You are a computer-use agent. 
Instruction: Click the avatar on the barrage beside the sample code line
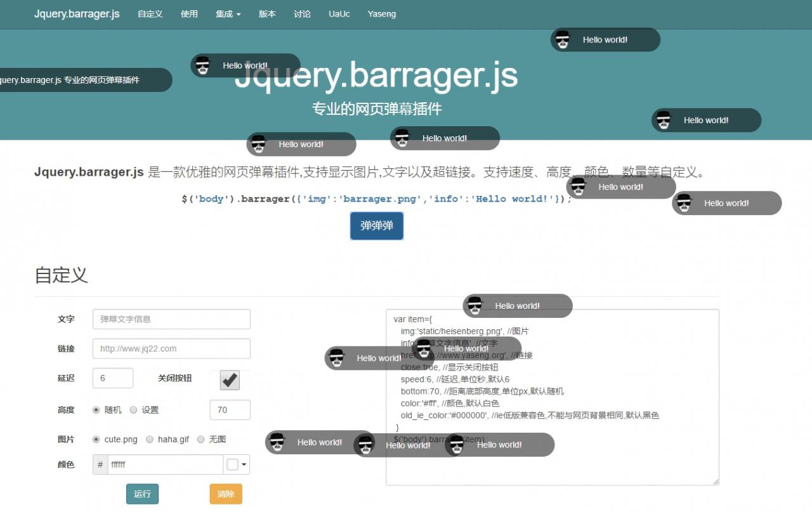pos(577,186)
